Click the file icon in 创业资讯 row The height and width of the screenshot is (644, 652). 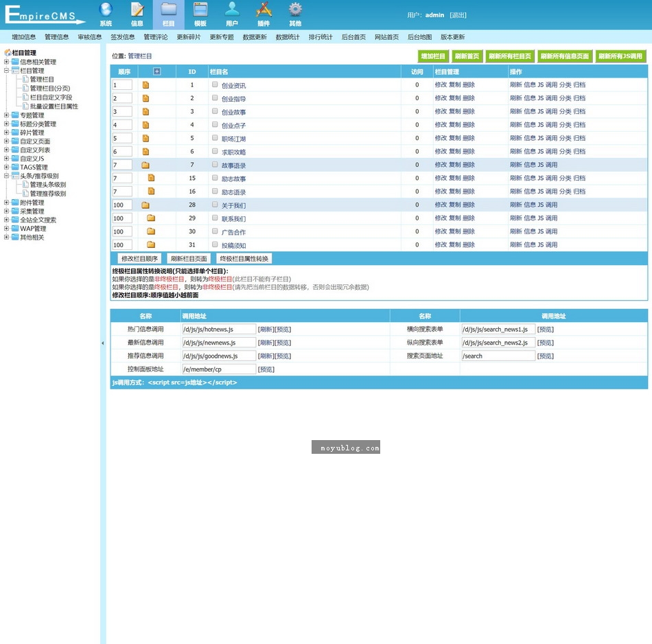(x=145, y=85)
